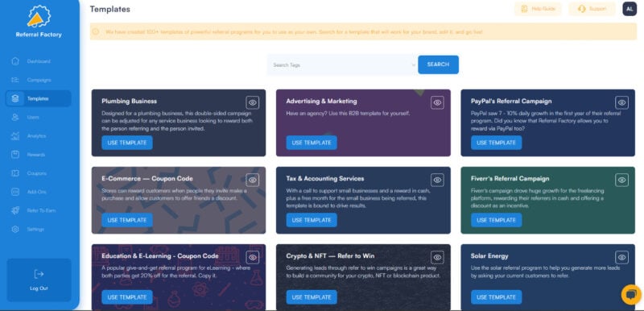Click the Support button in header

coord(592,9)
